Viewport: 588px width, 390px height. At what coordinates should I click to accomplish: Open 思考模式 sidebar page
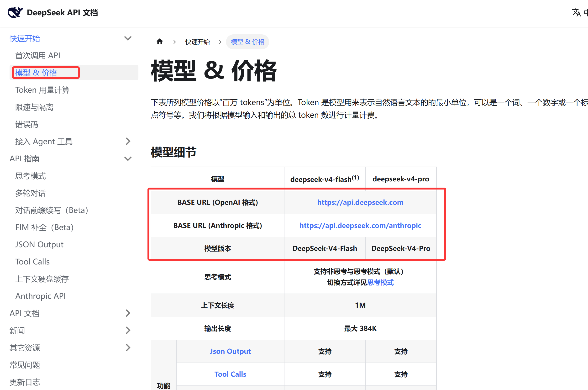30,176
